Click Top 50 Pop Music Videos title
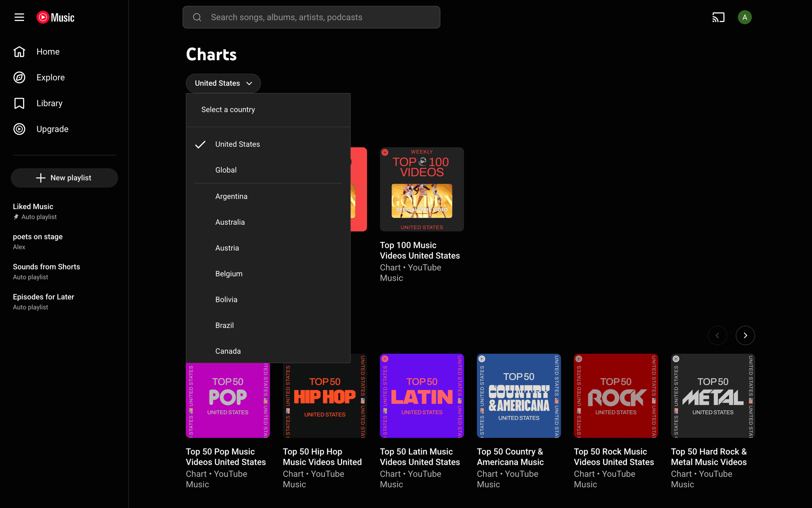The width and height of the screenshot is (812, 508). [x=226, y=457]
